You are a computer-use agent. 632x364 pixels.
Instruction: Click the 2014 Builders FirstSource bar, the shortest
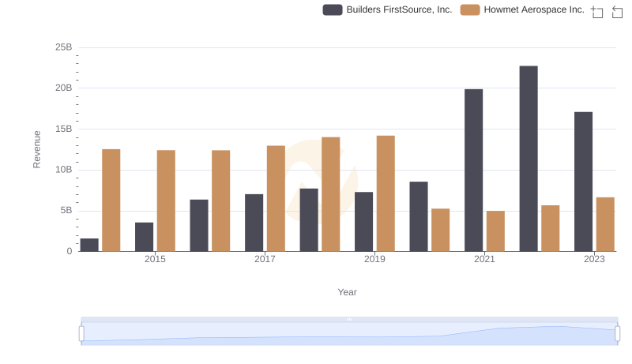pyautogui.click(x=89, y=245)
